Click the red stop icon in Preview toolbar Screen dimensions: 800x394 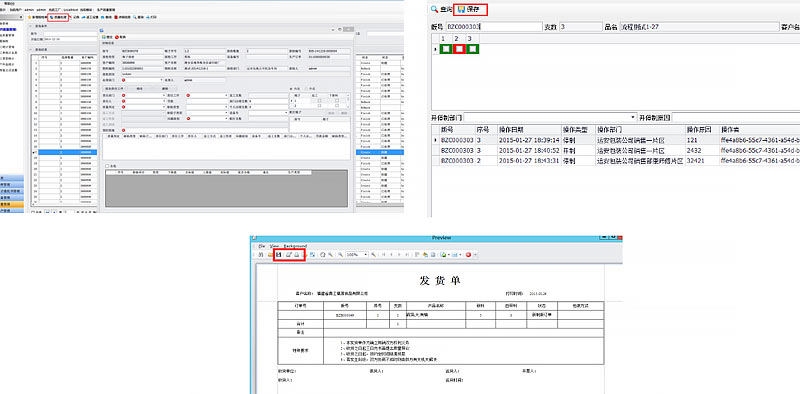pyautogui.click(x=468, y=255)
